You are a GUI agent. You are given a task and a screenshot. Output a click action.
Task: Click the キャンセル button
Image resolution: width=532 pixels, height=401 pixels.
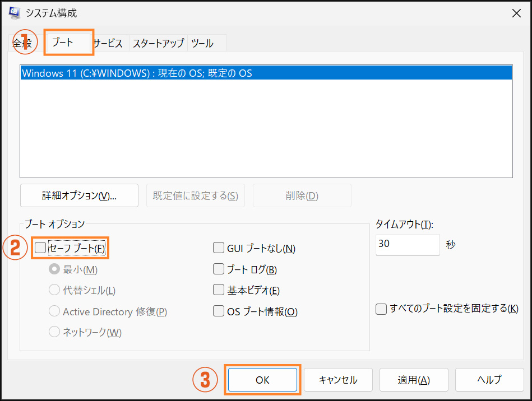(x=338, y=380)
